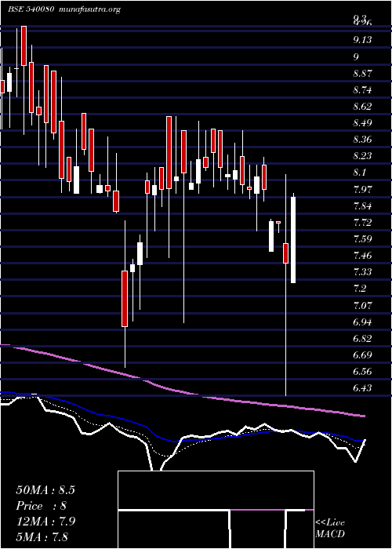Click the <<Live MACD label

pos(330,529)
